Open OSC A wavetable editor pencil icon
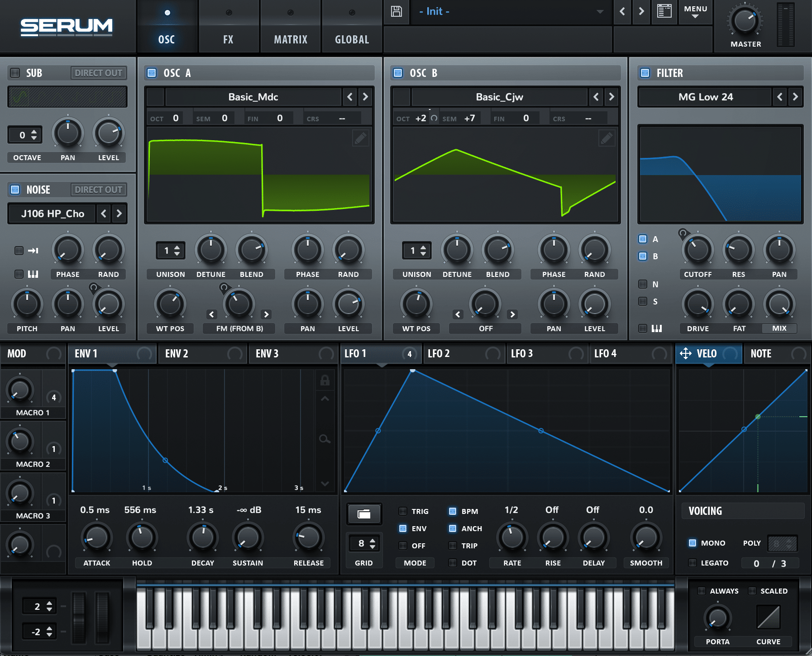 (x=360, y=138)
